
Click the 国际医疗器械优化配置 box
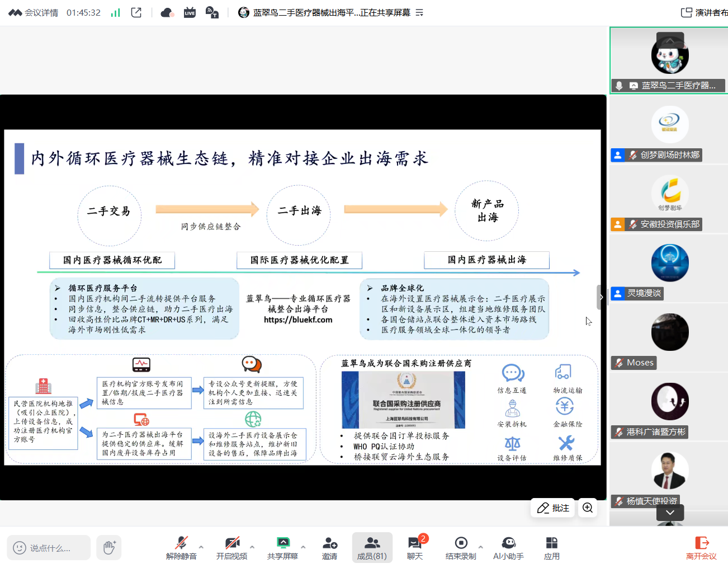299,260
